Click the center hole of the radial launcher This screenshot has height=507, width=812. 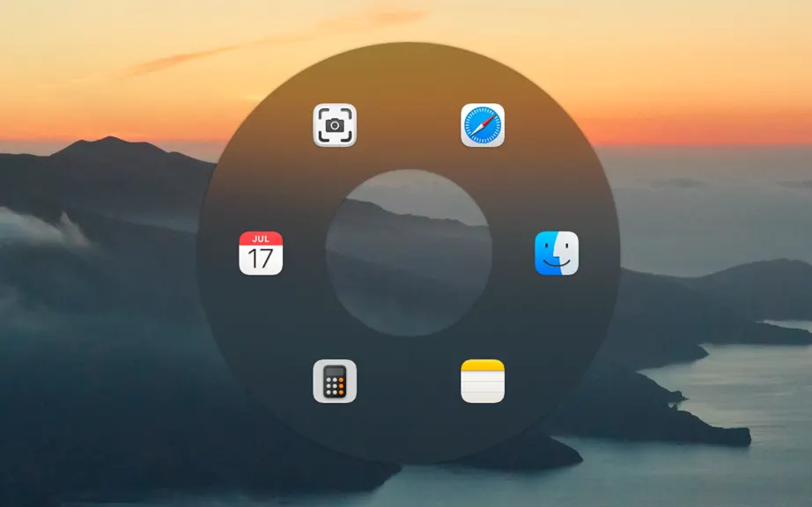pyautogui.click(x=409, y=253)
